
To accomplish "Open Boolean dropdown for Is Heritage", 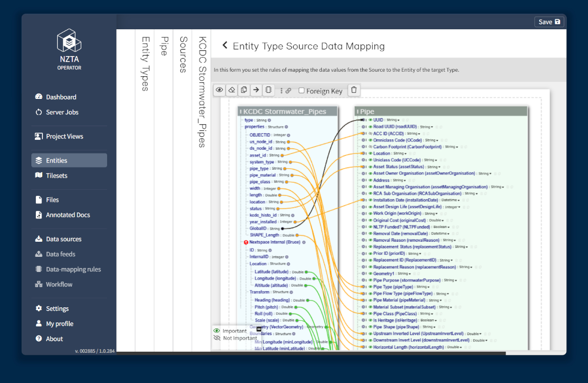I will click(429, 320).
